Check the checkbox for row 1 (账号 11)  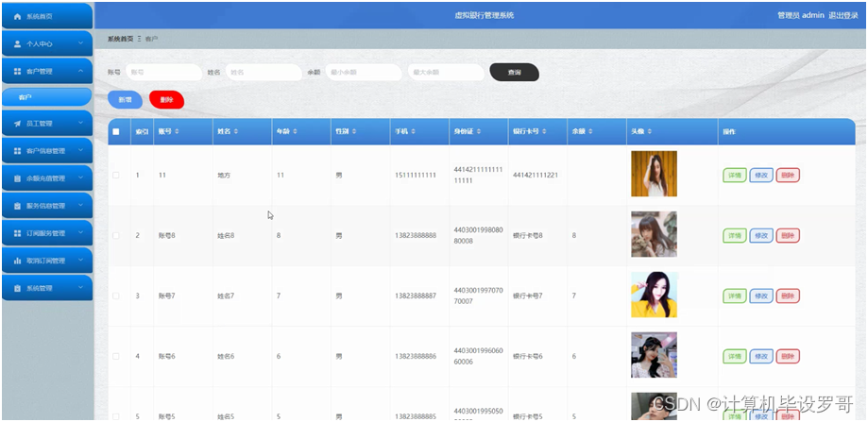(115, 175)
